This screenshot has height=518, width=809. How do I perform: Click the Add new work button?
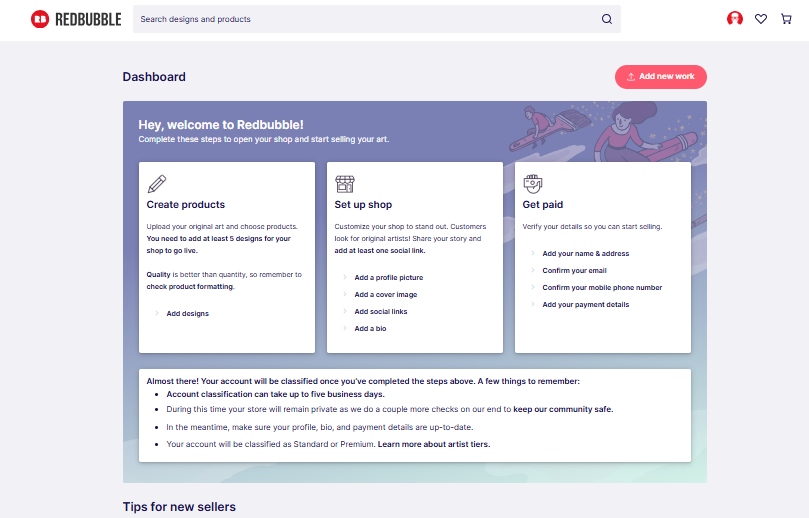(x=660, y=77)
